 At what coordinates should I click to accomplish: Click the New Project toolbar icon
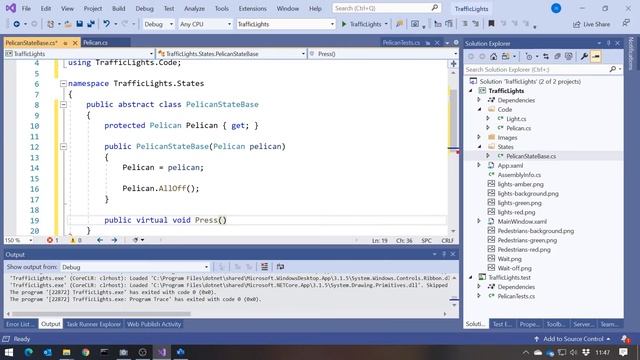coord(51,24)
